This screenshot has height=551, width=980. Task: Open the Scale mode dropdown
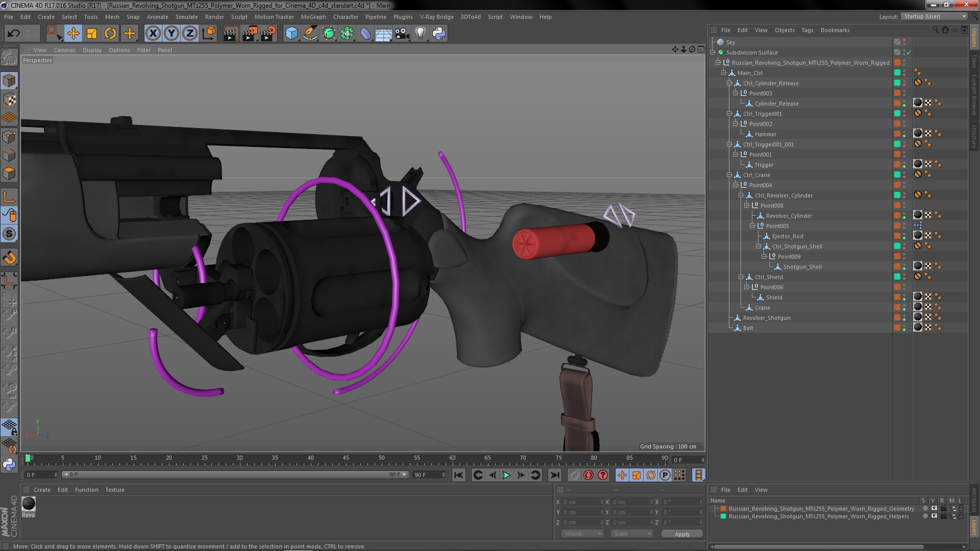click(x=631, y=534)
